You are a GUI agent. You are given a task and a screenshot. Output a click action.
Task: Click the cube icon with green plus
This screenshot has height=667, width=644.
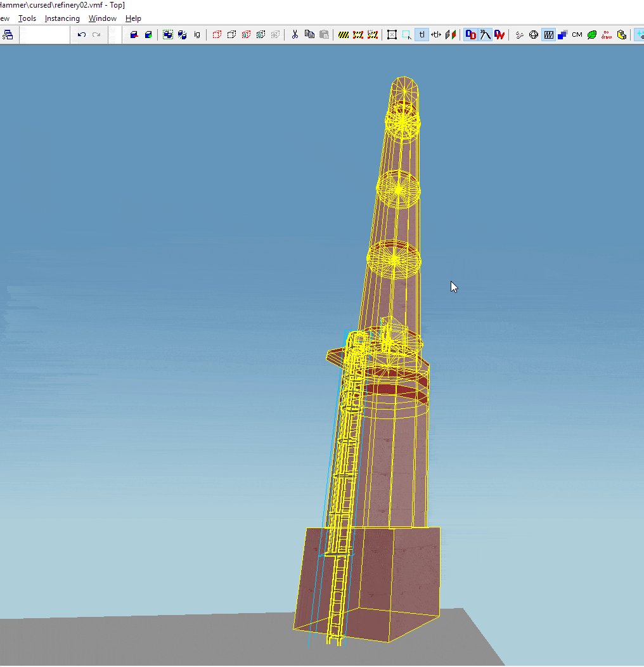pyautogui.click(x=148, y=34)
